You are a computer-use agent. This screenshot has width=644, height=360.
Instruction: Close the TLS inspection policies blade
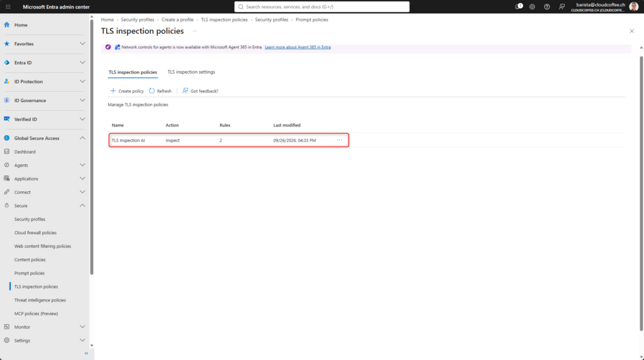click(631, 31)
